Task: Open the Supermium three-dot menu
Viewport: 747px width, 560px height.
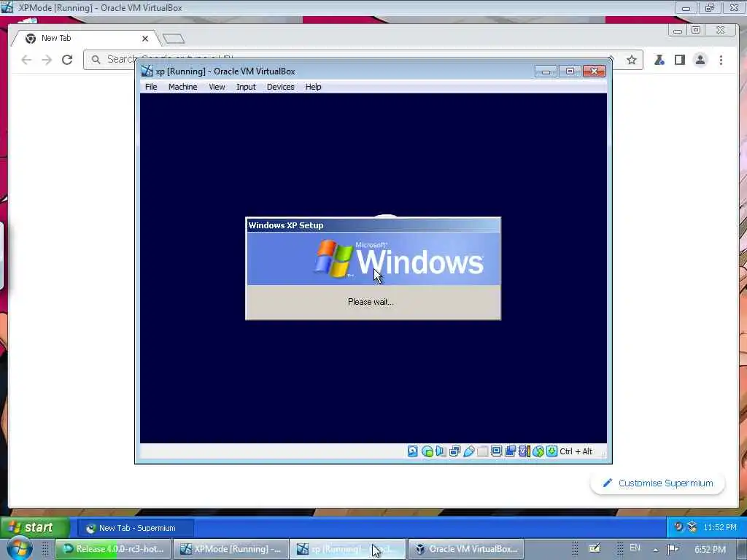Action: click(721, 60)
